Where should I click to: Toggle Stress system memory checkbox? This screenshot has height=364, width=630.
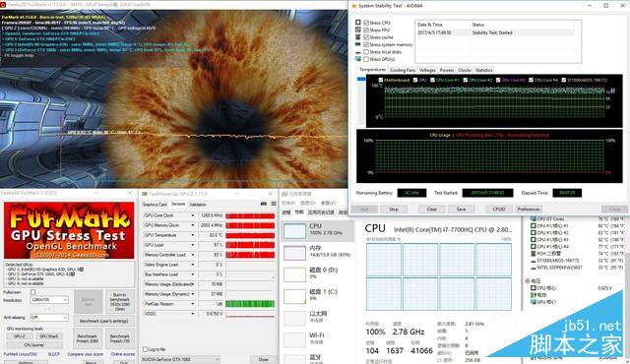tap(366, 44)
